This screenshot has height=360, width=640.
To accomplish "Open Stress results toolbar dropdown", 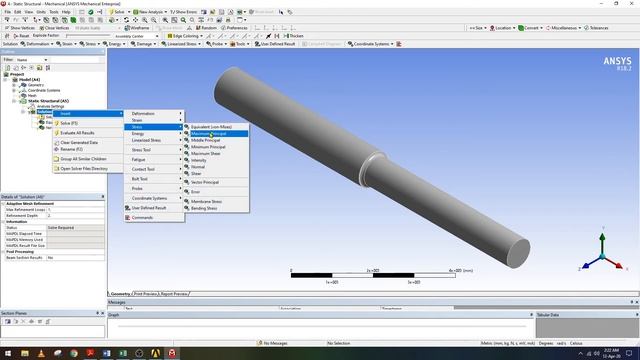I will tap(90, 44).
